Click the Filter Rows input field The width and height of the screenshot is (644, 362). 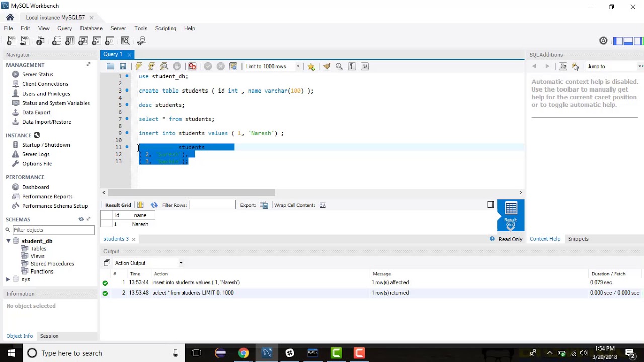(x=212, y=205)
